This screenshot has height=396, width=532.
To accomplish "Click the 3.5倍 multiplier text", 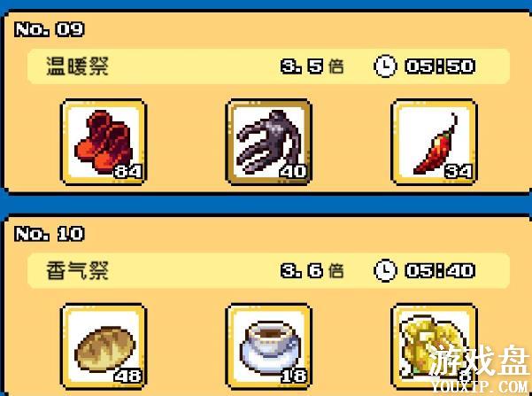I will tap(312, 66).
